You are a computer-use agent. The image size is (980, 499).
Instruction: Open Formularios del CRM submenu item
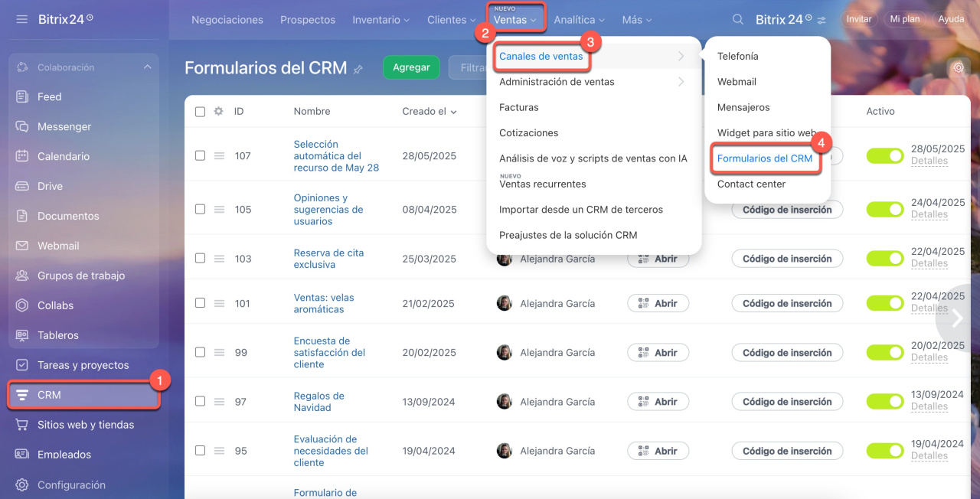(x=765, y=158)
